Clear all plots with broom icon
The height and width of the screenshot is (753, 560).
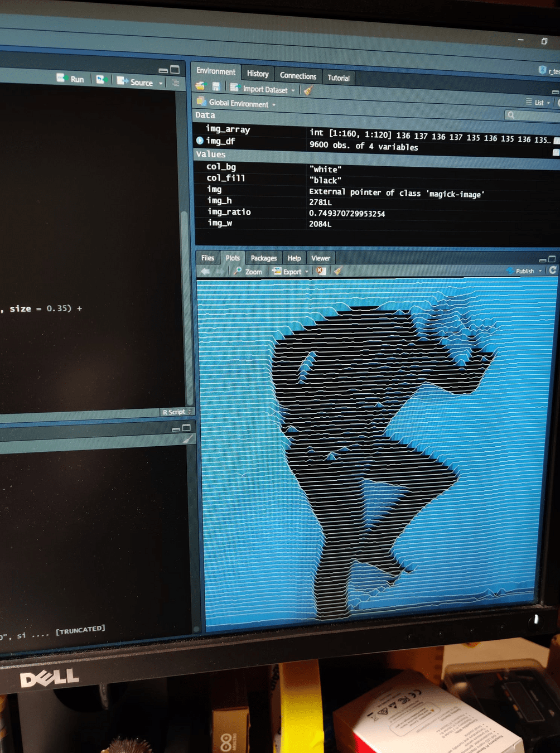coord(337,271)
